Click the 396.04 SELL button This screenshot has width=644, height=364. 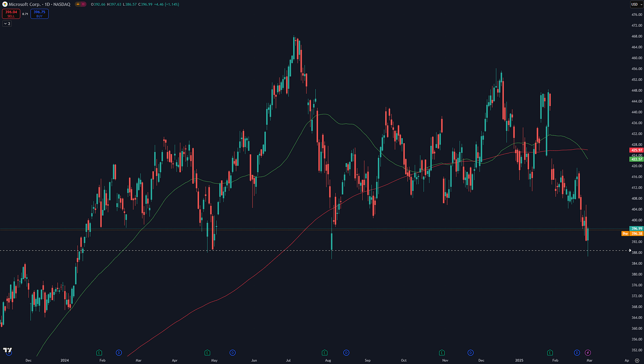(x=11, y=14)
